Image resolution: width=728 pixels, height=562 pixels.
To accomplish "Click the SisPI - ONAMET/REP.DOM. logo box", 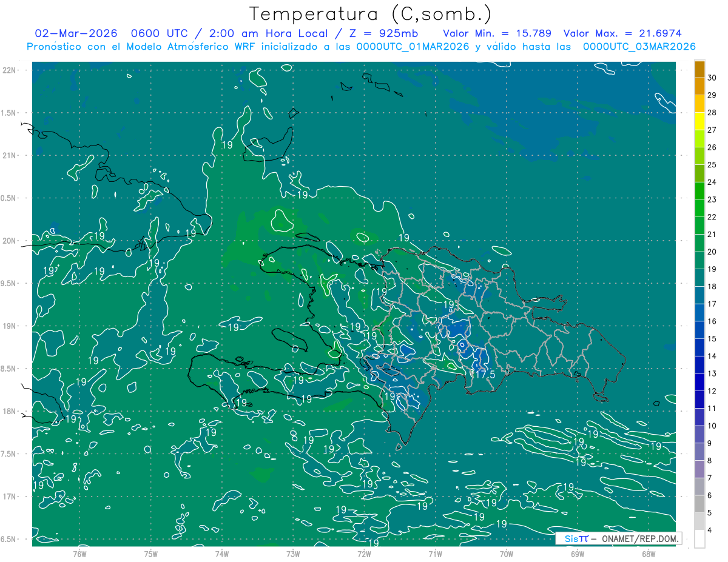I will (x=618, y=538).
